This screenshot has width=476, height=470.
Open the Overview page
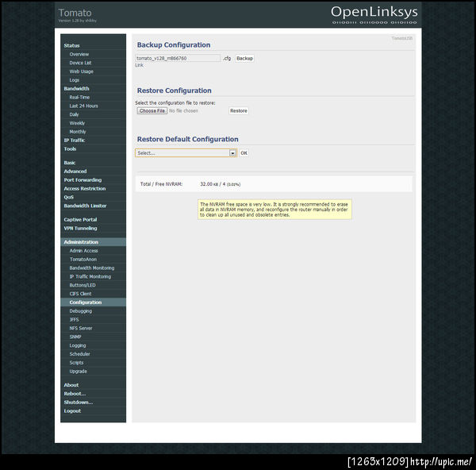tap(79, 54)
